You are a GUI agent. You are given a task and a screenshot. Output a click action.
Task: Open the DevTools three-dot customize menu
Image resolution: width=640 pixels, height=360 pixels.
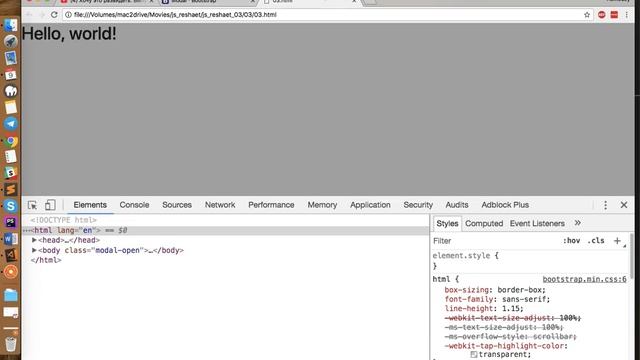(x=605, y=205)
